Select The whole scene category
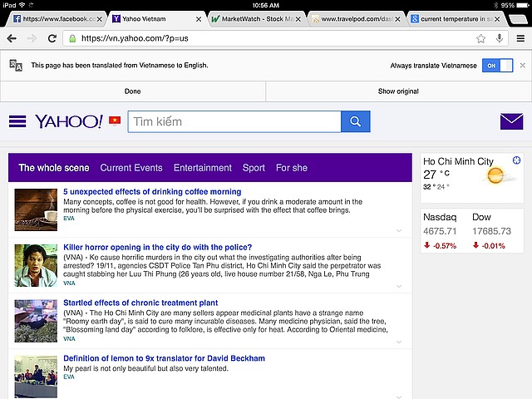Viewport: 532px width, 399px height. [54, 168]
